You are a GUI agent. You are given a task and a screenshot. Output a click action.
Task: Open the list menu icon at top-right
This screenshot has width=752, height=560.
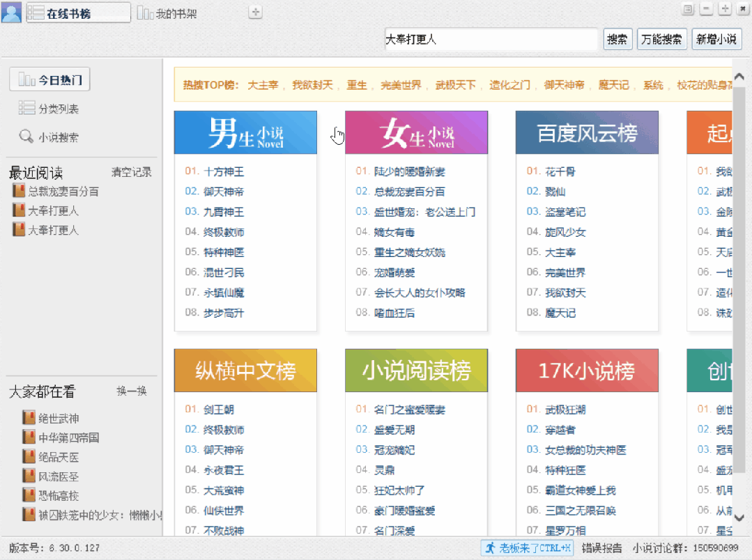click(687, 9)
